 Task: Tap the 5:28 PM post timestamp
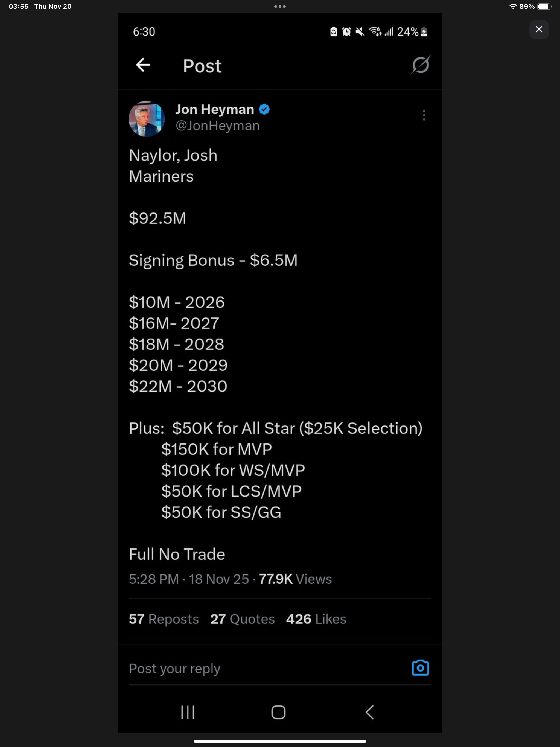(x=154, y=579)
